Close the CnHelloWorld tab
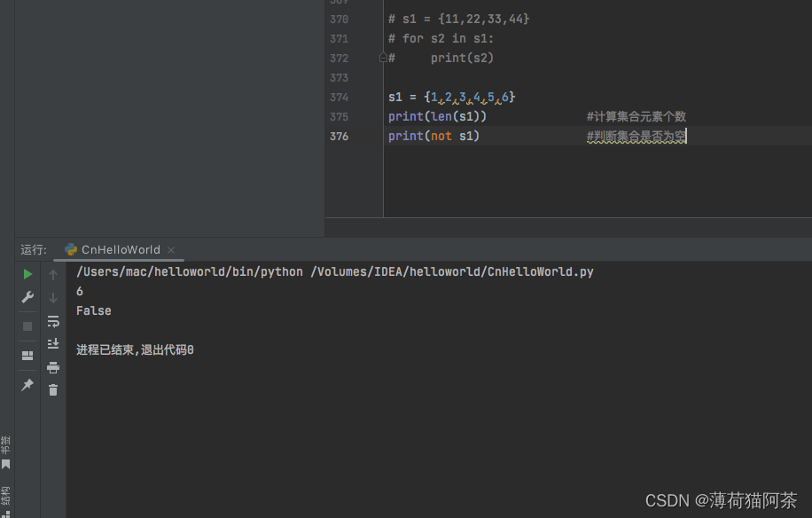This screenshot has height=518, width=812. 170,250
